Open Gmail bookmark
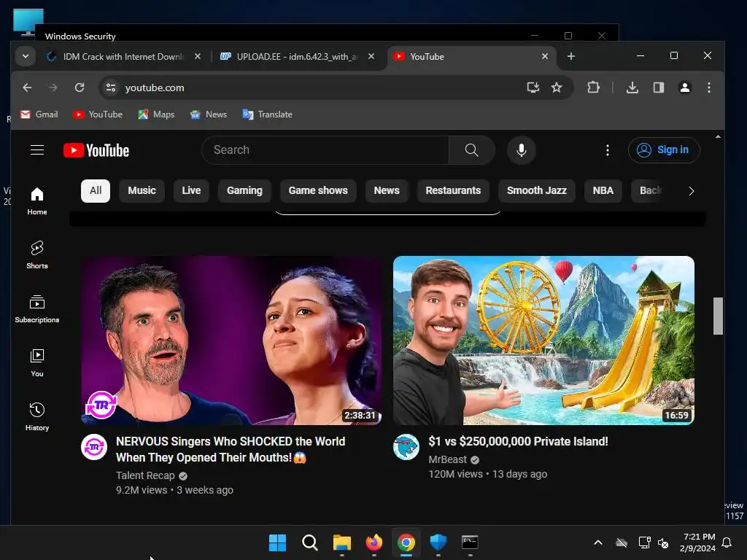The image size is (747, 560). coord(39,114)
